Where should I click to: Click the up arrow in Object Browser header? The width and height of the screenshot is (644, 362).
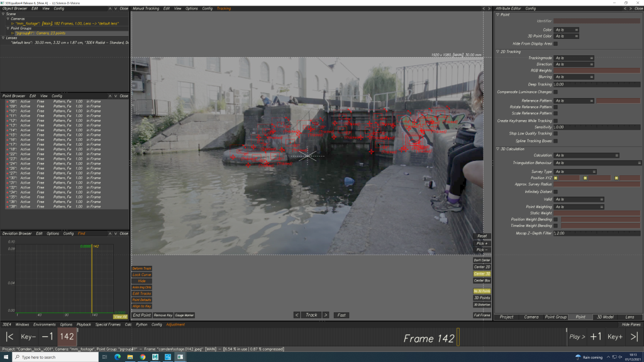(x=109, y=8)
